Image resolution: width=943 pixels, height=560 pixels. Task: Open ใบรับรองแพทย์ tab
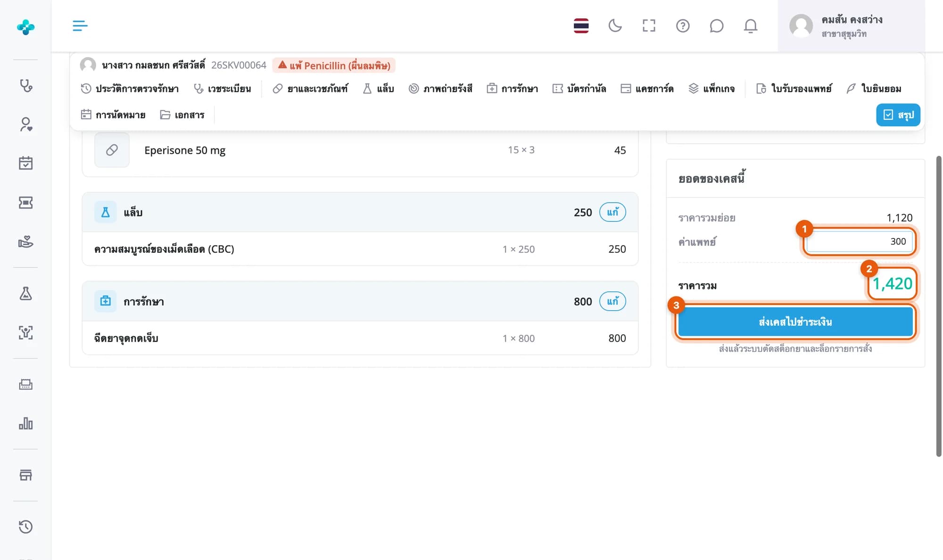794,89
